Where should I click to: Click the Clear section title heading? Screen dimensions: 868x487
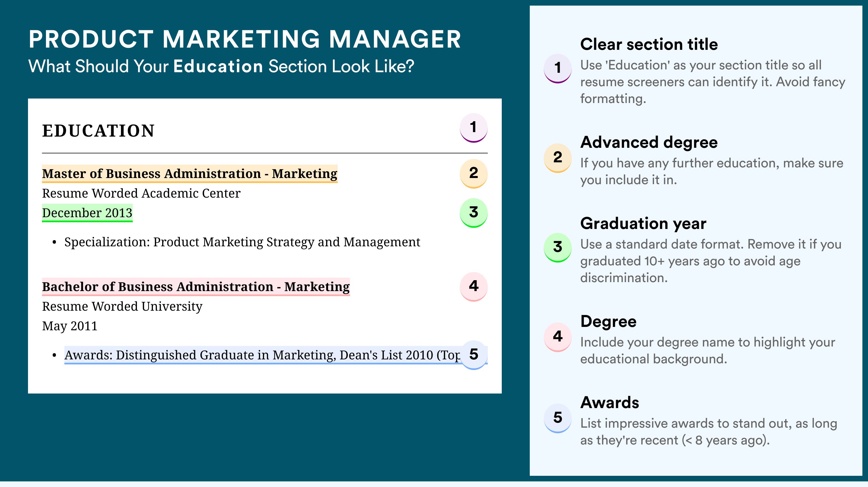pyautogui.click(x=649, y=44)
